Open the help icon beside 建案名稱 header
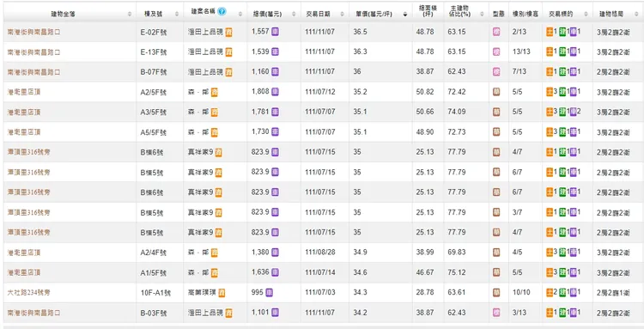 pyautogui.click(x=222, y=11)
